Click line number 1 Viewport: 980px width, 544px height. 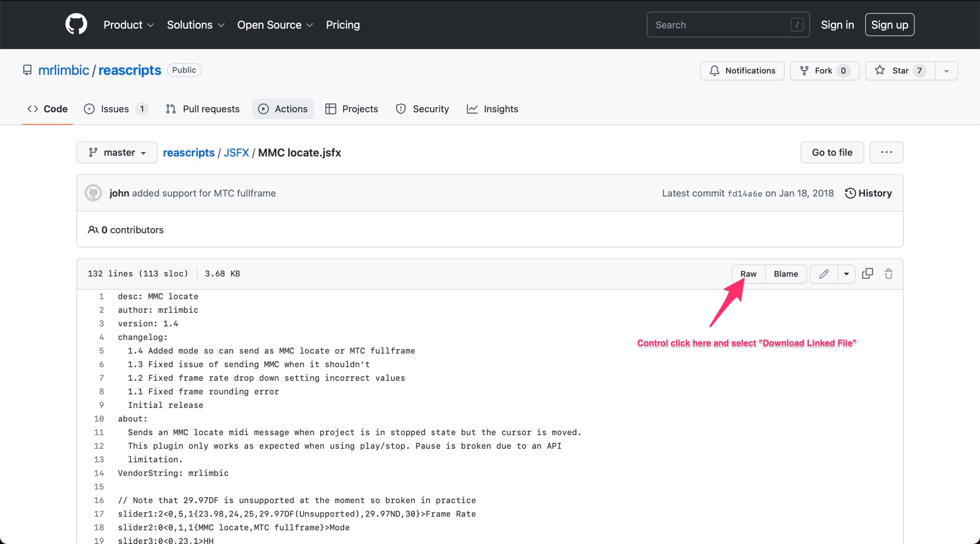point(101,296)
